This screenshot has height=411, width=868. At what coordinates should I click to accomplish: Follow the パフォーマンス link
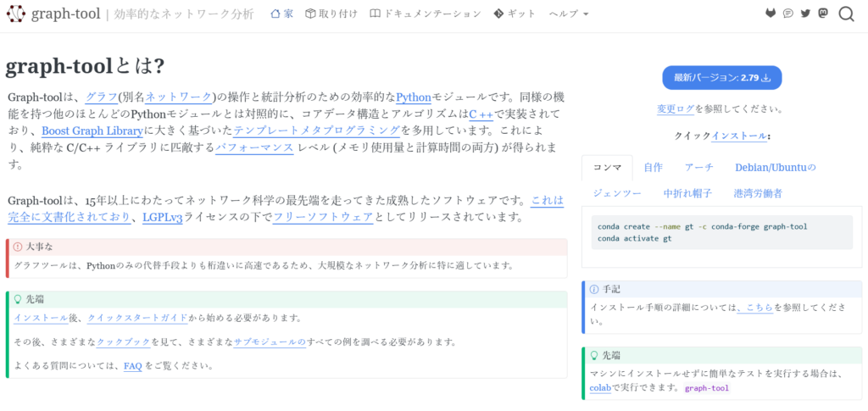click(254, 148)
